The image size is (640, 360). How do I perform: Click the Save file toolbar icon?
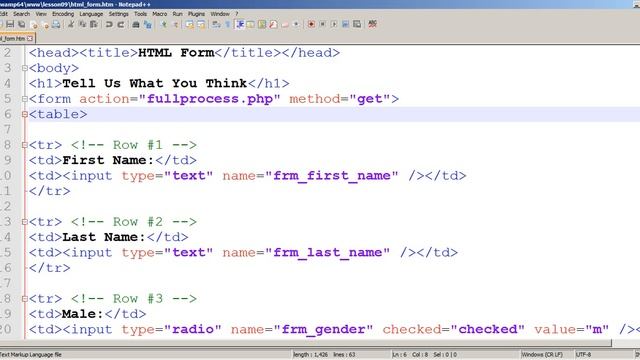pos(10,24)
